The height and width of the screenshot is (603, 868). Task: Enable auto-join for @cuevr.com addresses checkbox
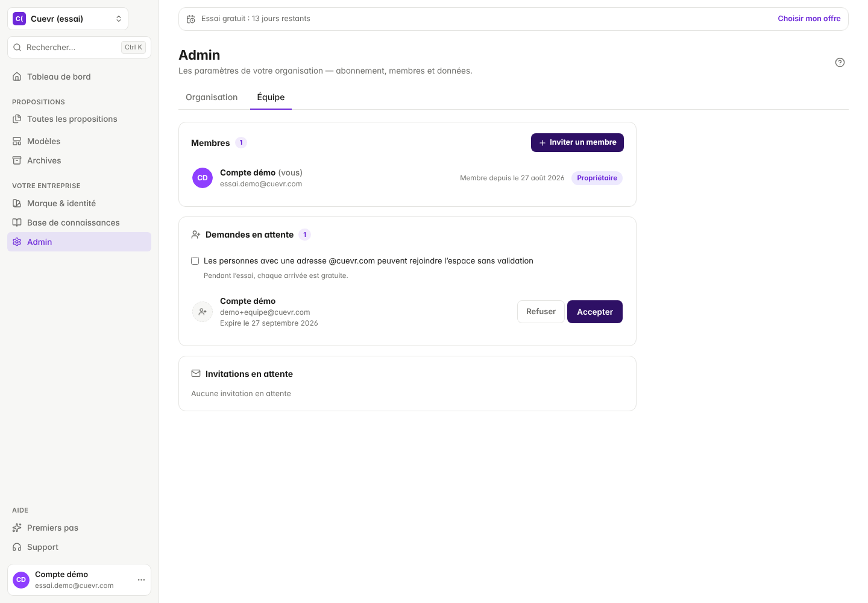[195, 261]
